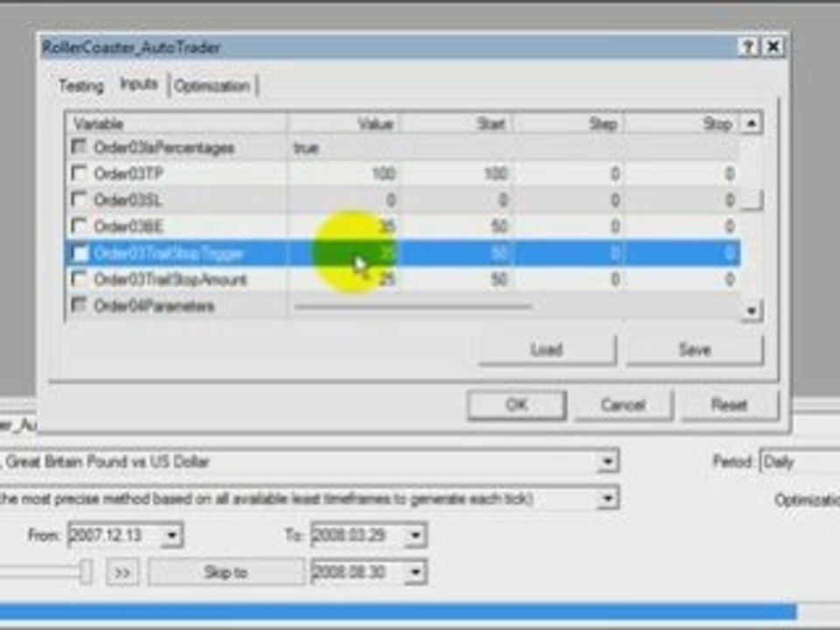Open the Skip to date dropdown arrow
Screen dimensions: 840x630
pos(415,572)
